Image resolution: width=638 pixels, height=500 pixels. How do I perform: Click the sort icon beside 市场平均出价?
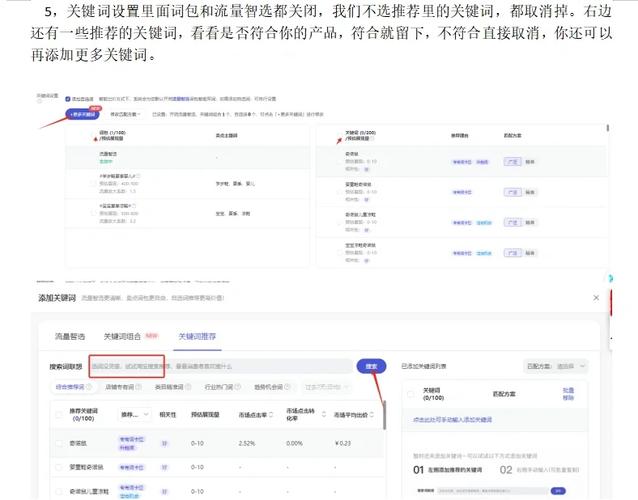coord(372,415)
